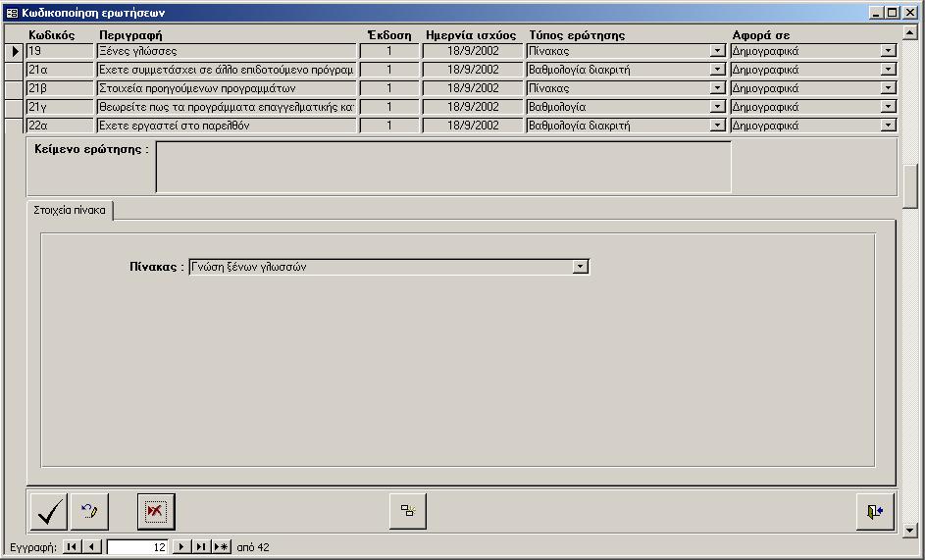Click the undo changes pencil button
Viewport: 925px width, 560px height.
[x=89, y=511]
